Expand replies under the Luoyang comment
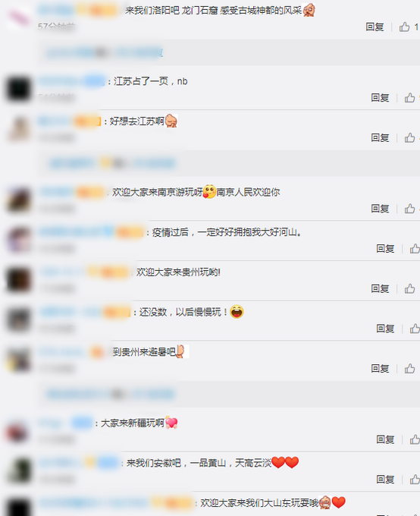 tap(105, 52)
